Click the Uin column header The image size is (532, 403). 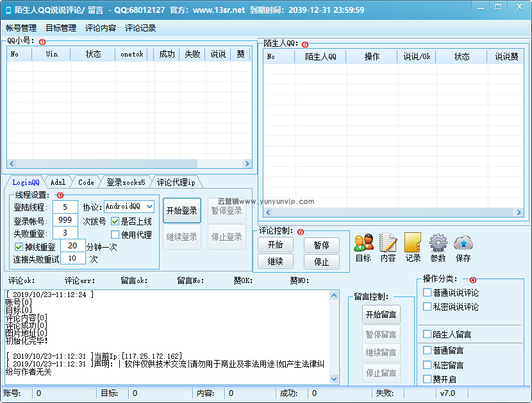[x=51, y=54]
